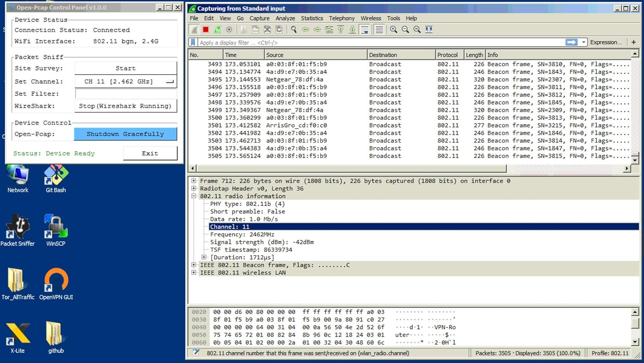Screen dimensions: 644x363
Task: Stop capturing packets with red square icon
Action: pyautogui.click(x=206, y=30)
